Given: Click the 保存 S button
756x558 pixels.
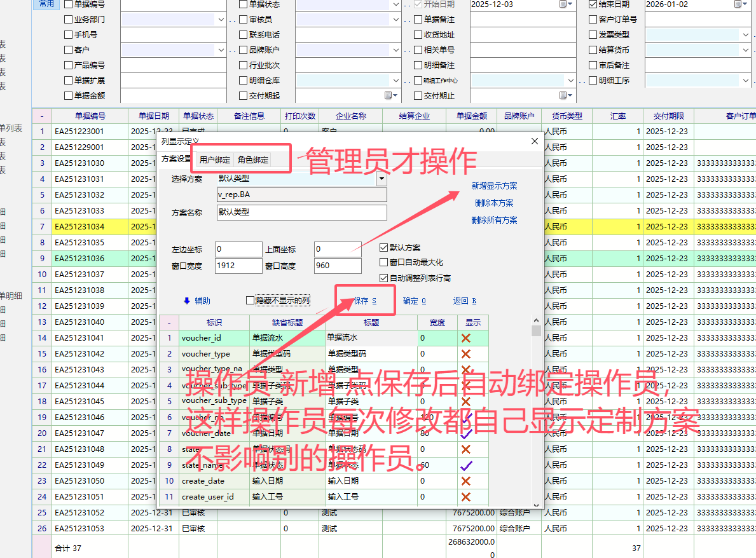Looking at the screenshot, I should coord(365,301).
